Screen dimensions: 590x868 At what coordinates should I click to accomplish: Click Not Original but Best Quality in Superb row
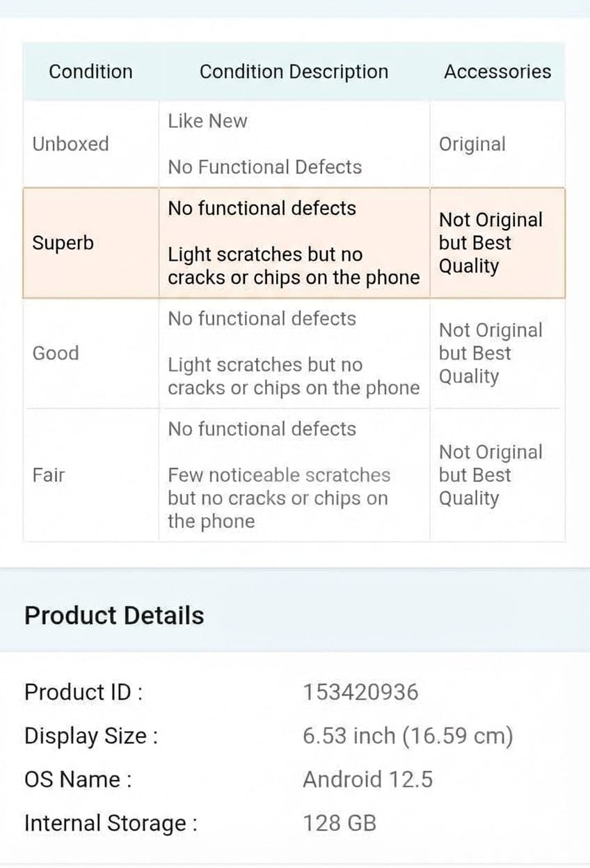point(490,243)
